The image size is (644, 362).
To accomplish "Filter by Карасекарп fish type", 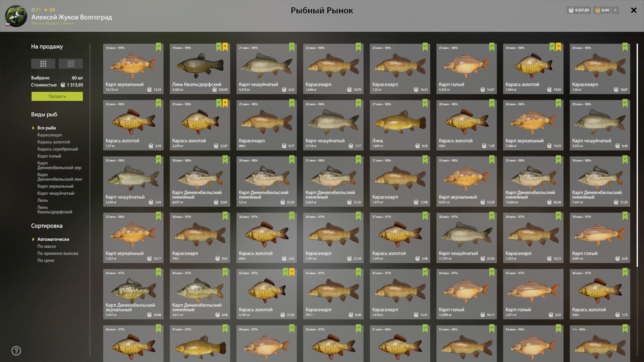I will 50,135.
